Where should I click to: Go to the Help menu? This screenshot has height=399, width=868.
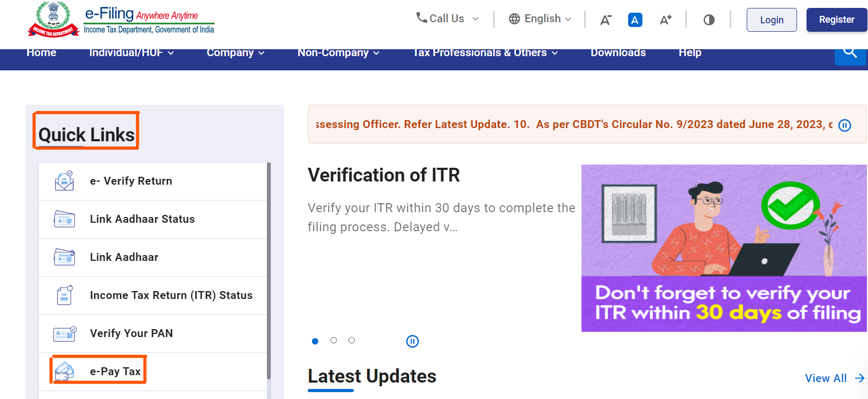pos(690,53)
